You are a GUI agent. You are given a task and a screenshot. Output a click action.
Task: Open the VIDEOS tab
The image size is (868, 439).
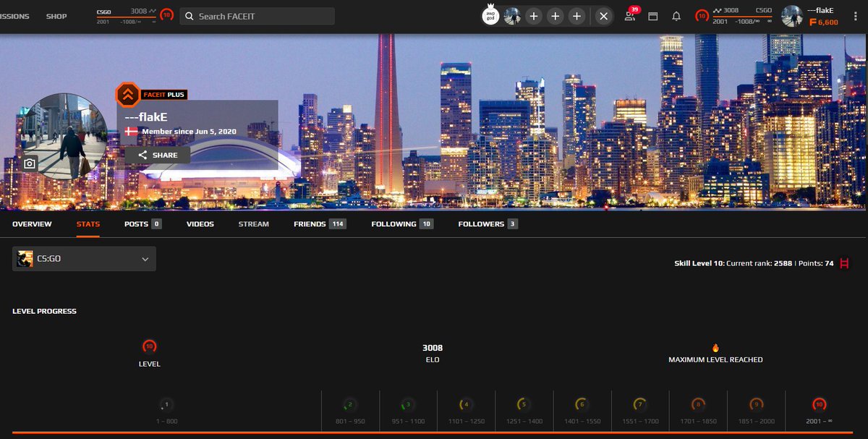point(200,224)
